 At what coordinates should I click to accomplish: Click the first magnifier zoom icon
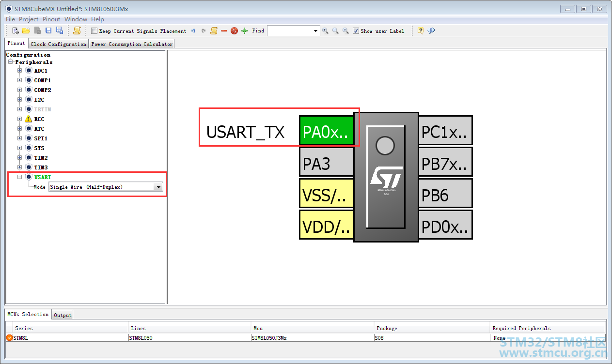click(x=325, y=30)
